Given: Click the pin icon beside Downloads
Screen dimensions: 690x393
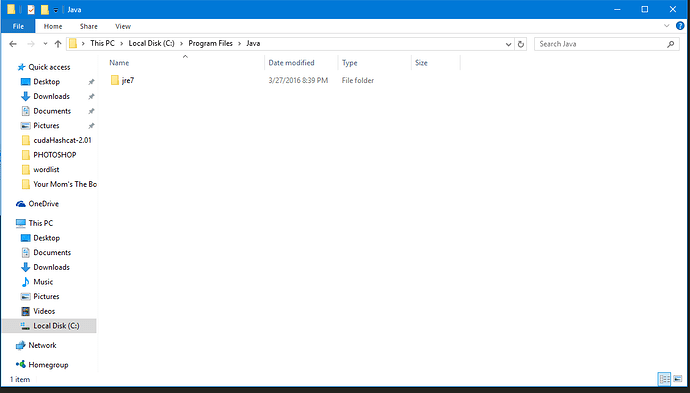Looking at the screenshot, I should [91, 96].
